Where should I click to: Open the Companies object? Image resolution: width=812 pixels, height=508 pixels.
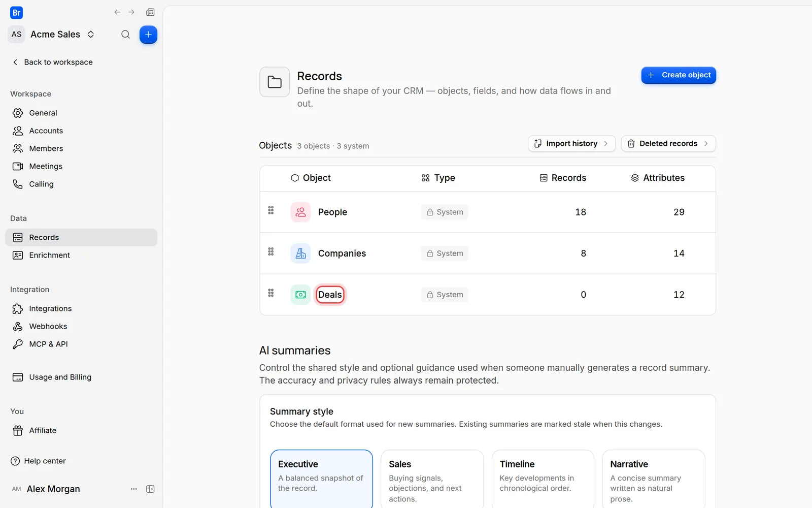click(342, 253)
